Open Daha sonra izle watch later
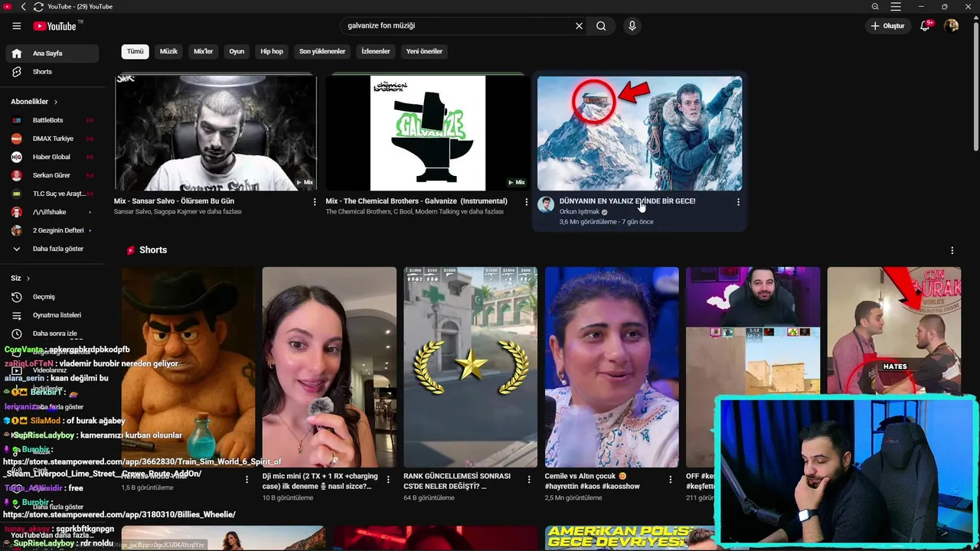 [x=52, y=334]
